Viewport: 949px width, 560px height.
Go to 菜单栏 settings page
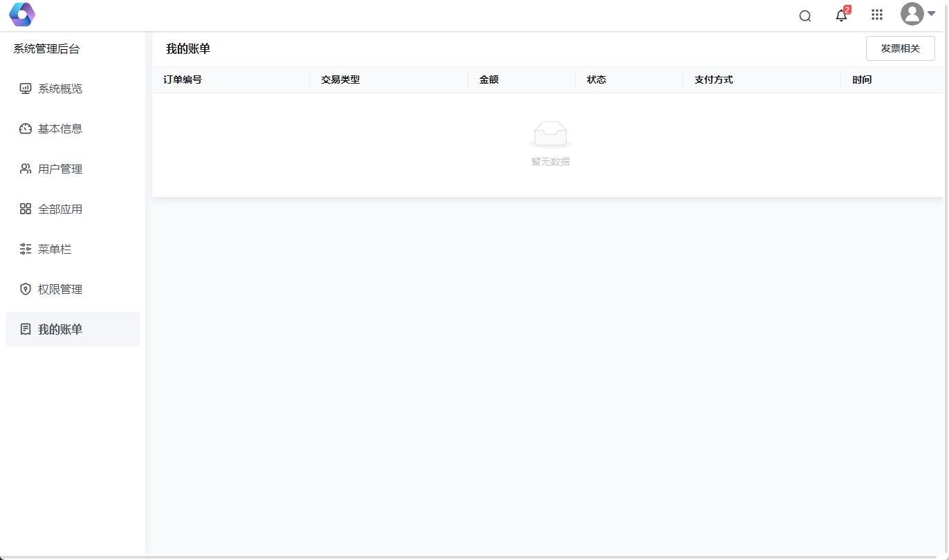pyautogui.click(x=55, y=249)
